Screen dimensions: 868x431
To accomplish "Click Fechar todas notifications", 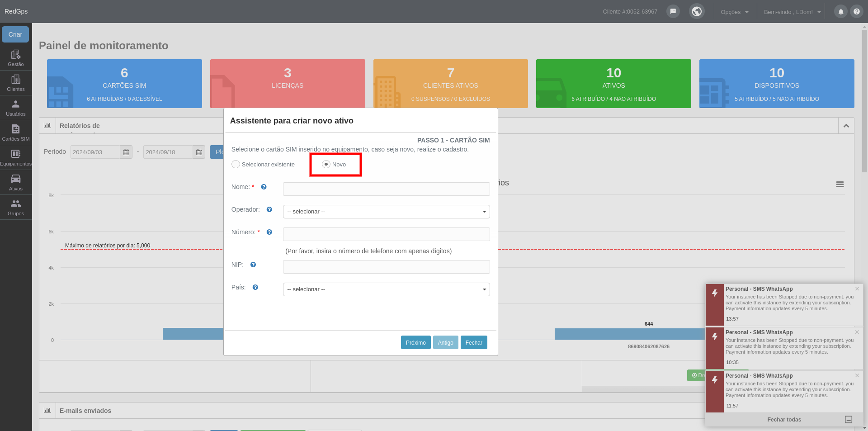I will click(784, 420).
